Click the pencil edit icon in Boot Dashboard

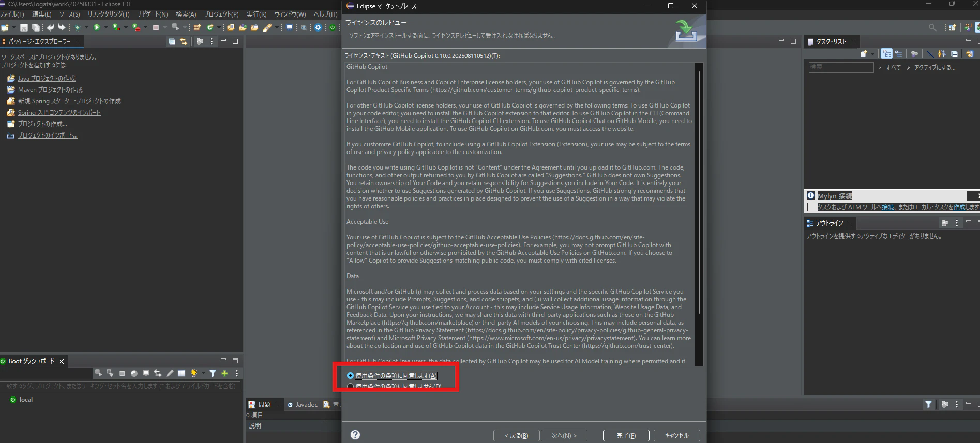coord(170,373)
